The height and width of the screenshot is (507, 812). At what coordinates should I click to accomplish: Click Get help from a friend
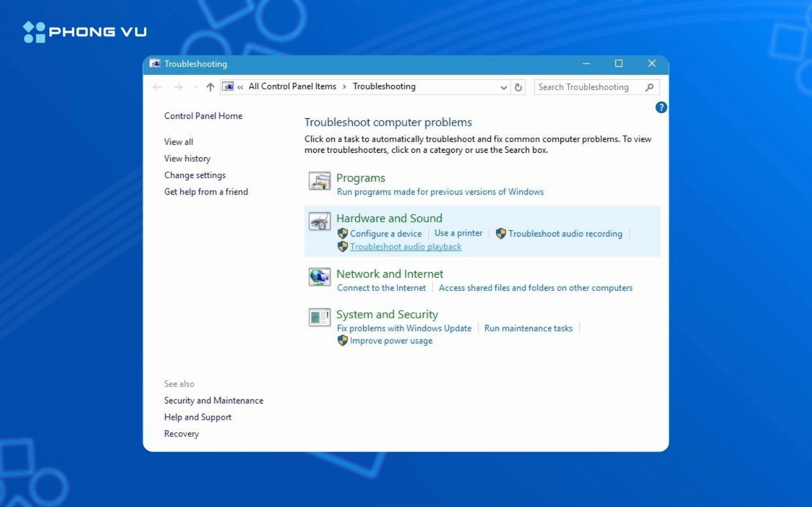(206, 192)
